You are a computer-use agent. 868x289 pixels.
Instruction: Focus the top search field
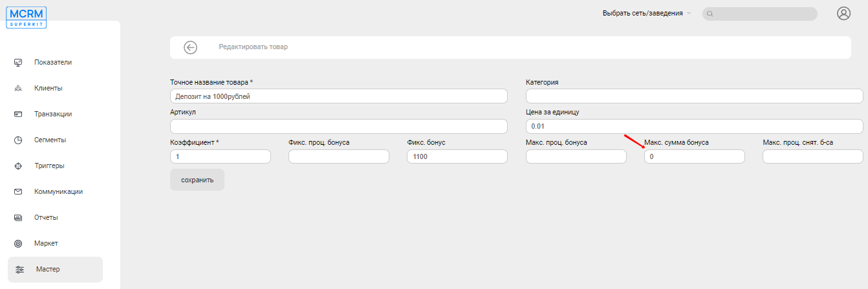(760, 14)
